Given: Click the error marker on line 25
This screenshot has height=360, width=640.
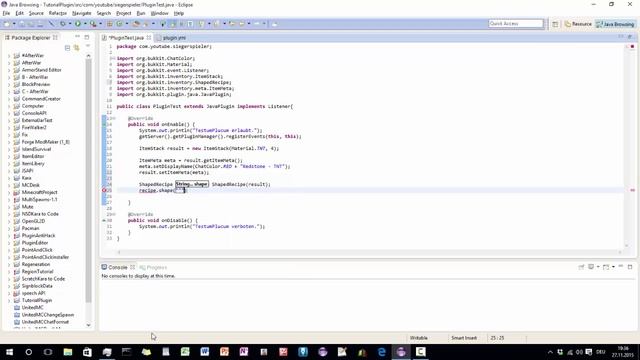Looking at the screenshot, I should pos(104,190).
